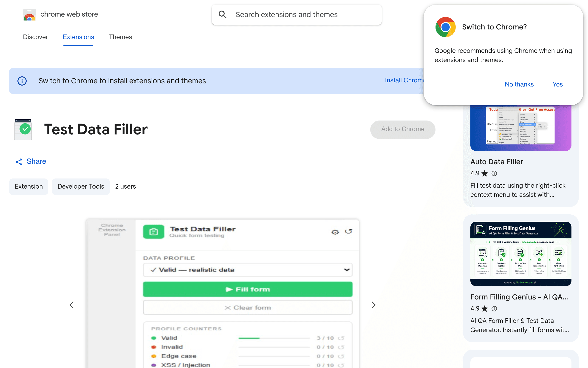Open Form Filling Genius preview thumbnail
This screenshot has width=588, height=368.
click(521, 254)
